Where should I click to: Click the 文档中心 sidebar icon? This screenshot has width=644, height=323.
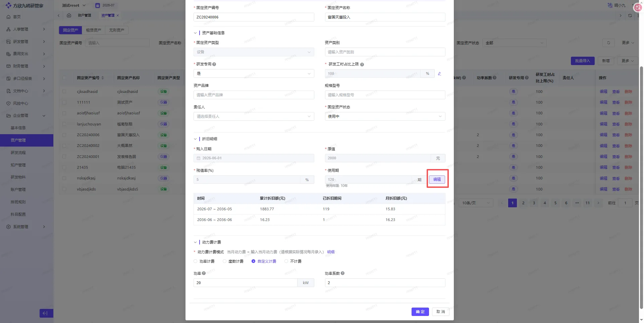8,91
